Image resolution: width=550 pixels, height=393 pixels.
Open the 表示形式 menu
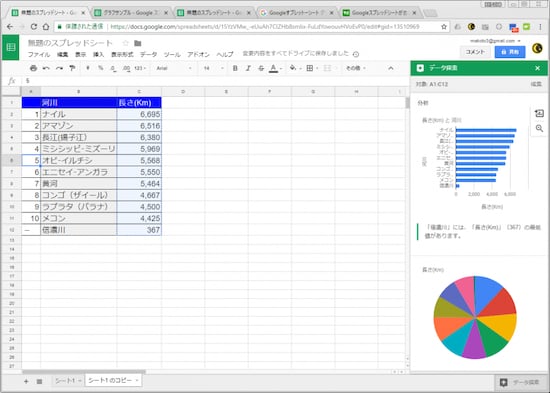122,54
